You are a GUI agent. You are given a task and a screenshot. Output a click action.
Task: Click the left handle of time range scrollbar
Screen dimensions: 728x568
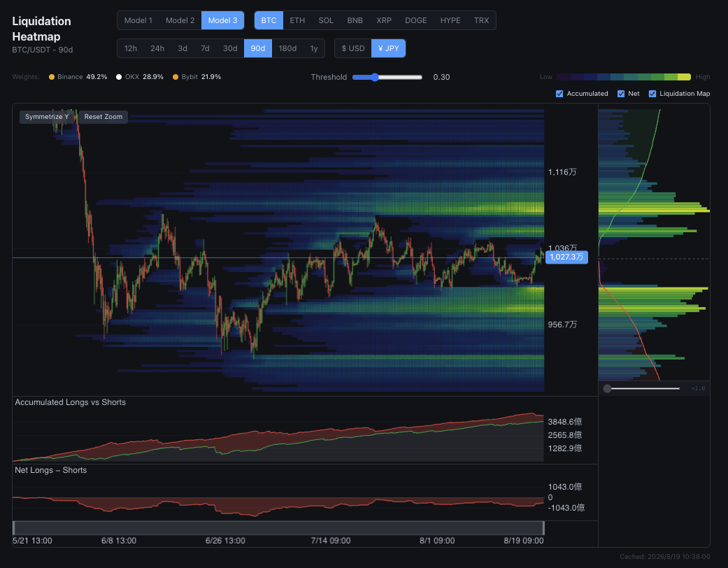[14, 527]
